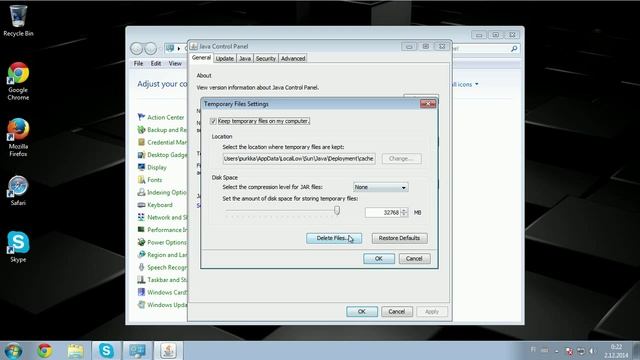This screenshot has height=360, width=640.
Task: Open Windows CardSpace item
Action: (x=162, y=292)
